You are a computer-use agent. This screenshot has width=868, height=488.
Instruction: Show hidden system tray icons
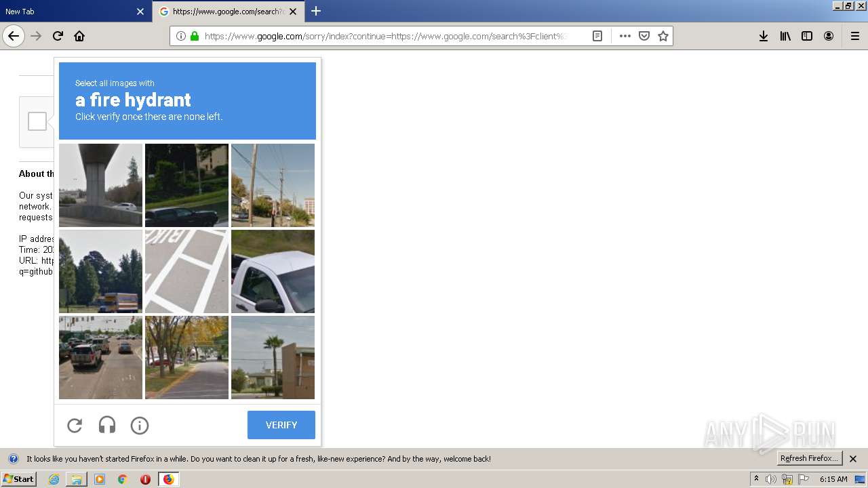pos(756,479)
